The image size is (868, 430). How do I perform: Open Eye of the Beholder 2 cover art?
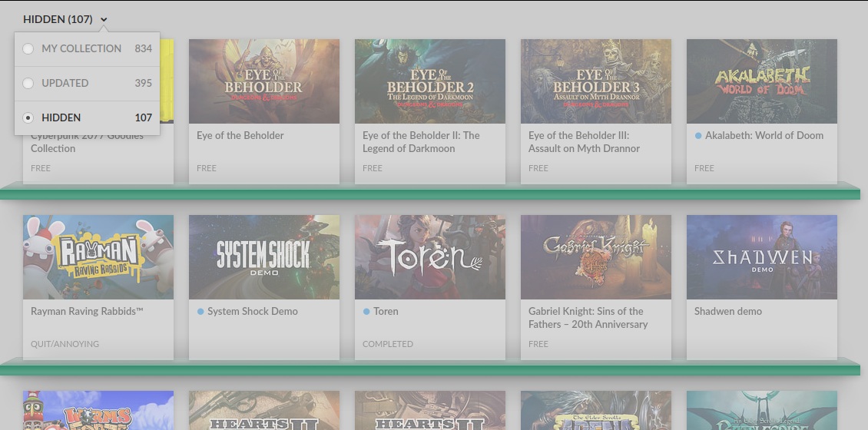click(x=430, y=81)
